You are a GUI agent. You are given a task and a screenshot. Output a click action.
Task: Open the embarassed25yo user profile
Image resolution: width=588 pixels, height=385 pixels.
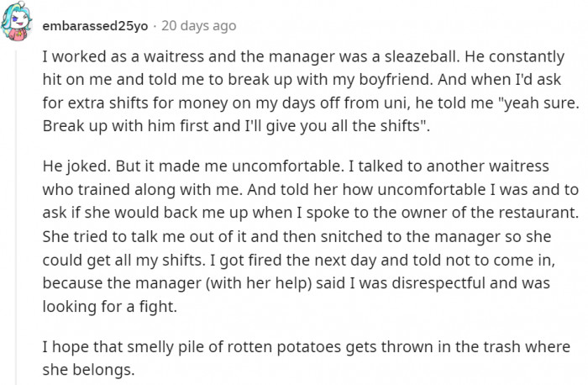click(95, 26)
